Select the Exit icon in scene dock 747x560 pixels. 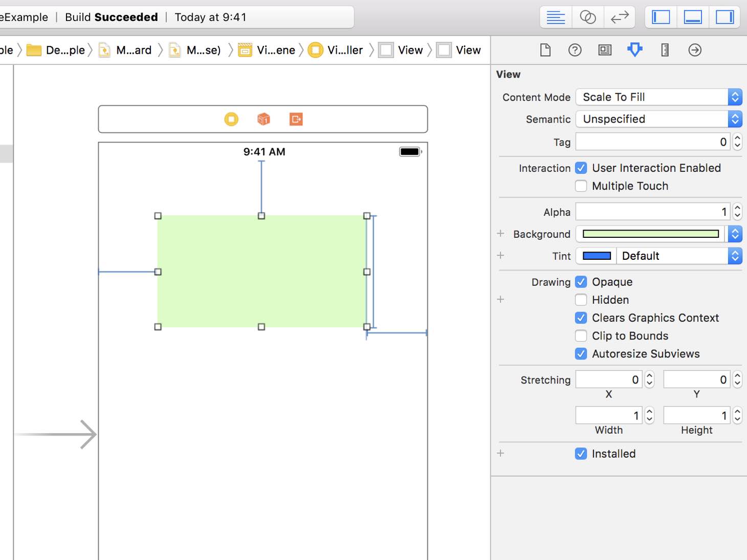[296, 119]
